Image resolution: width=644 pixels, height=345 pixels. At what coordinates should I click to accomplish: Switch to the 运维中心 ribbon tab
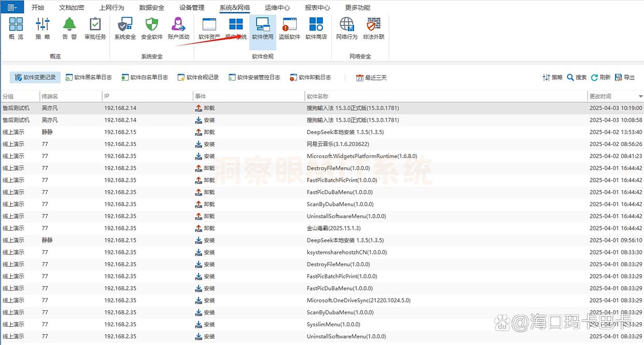pos(277,8)
